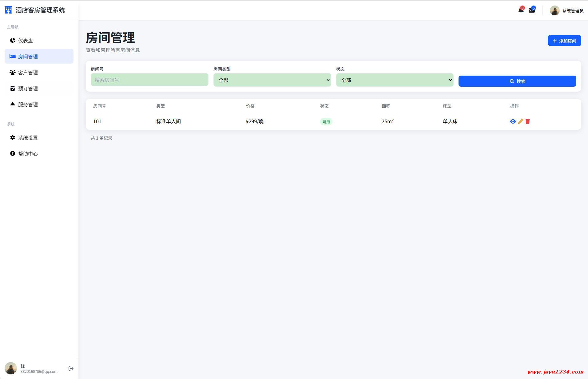Open the 系统管理员 user menu

tap(573, 11)
